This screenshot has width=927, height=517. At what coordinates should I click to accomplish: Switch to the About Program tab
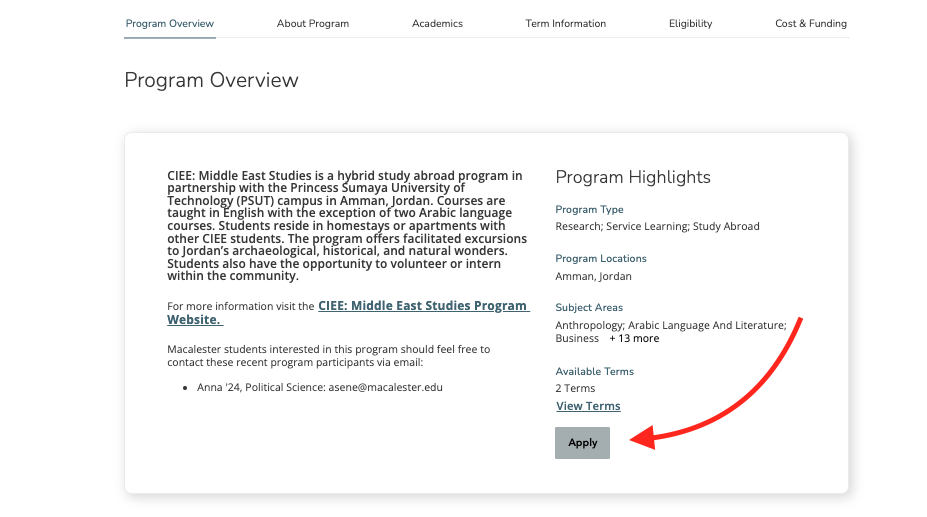tap(313, 23)
